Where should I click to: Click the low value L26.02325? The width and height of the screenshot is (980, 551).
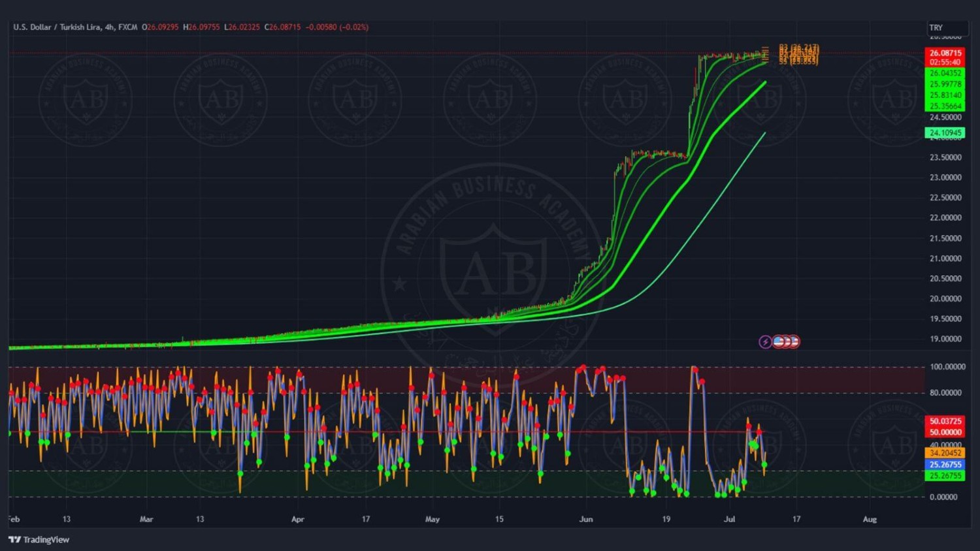click(x=242, y=27)
